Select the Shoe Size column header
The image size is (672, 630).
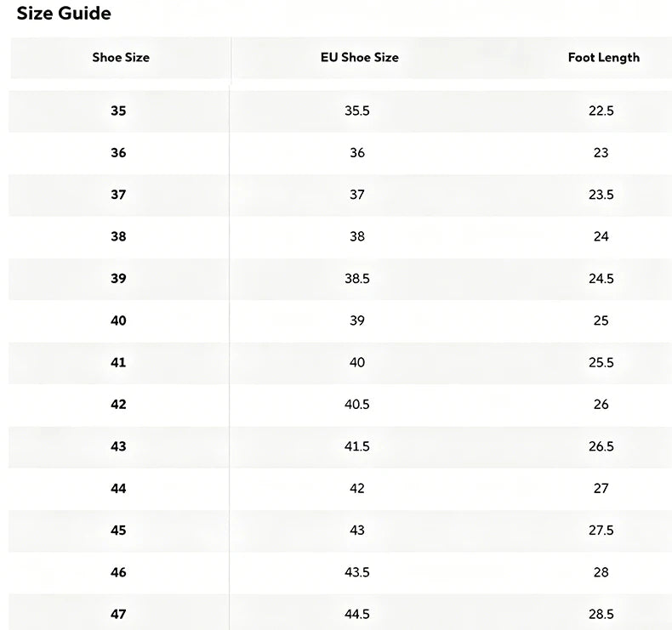[121, 58]
